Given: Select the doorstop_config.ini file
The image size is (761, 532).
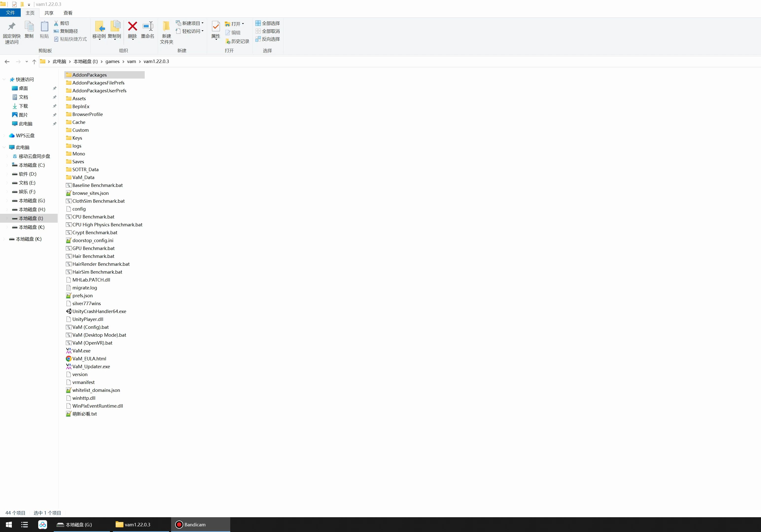Looking at the screenshot, I should (93, 241).
